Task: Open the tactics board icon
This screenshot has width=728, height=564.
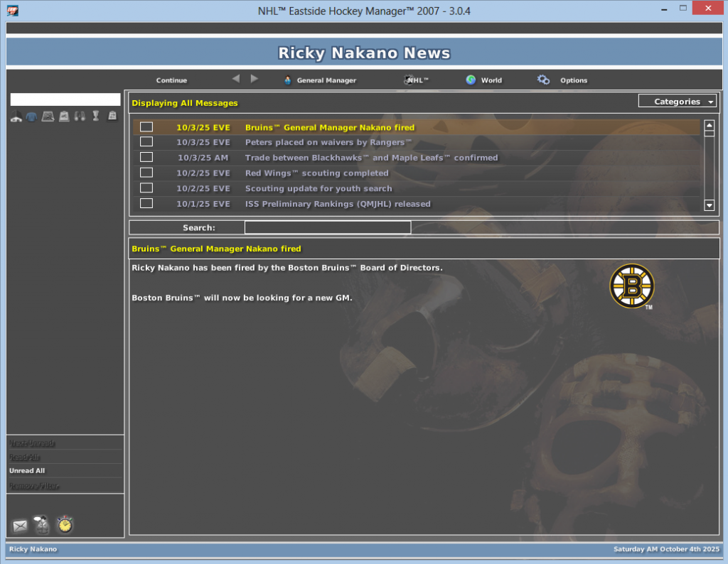Action: pyautogui.click(x=48, y=116)
